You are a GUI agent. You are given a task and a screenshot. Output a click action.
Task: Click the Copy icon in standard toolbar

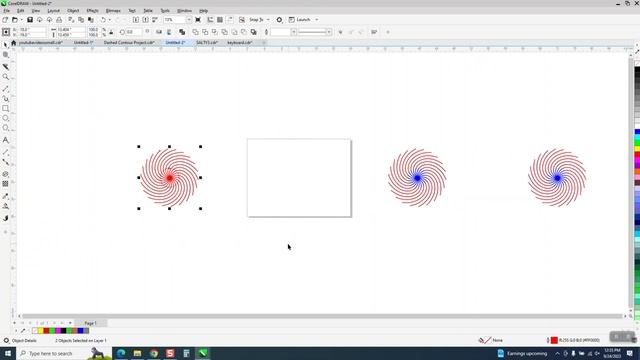point(81,20)
